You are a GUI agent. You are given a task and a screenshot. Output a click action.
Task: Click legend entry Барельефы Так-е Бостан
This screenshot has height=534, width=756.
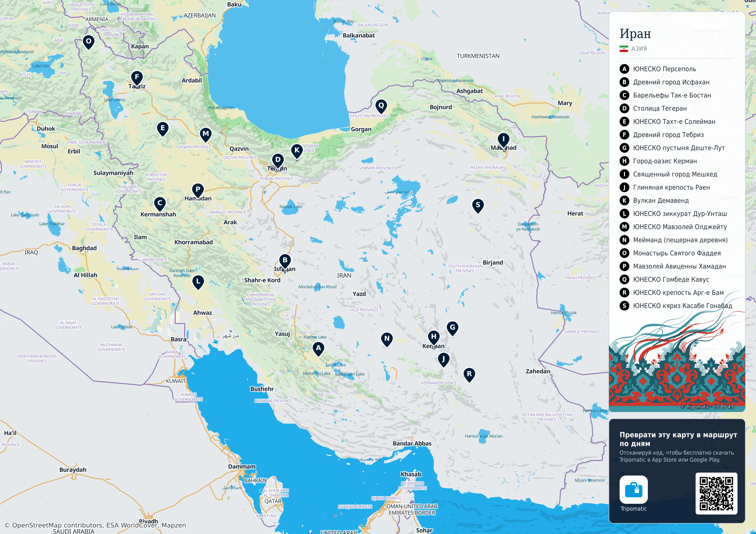665,95
